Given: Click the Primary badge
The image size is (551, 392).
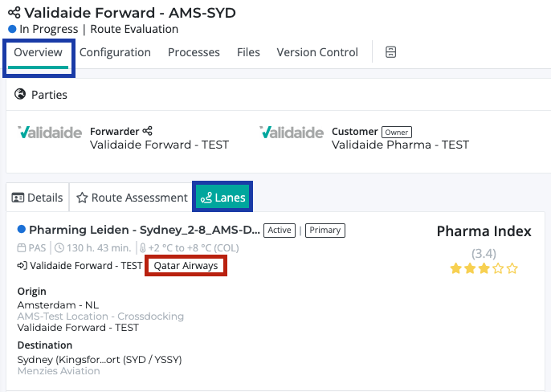Looking at the screenshot, I should pyautogui.click(x=325, y=231).
